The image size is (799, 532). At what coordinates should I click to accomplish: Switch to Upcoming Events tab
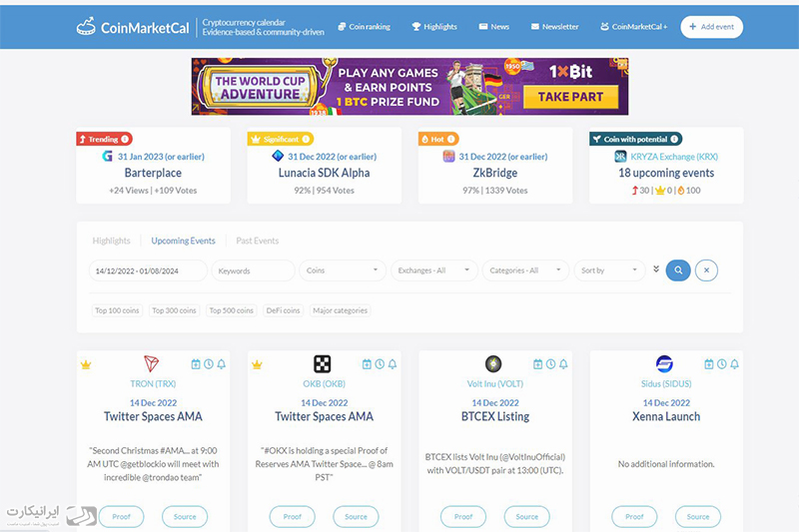pos(184,241)
